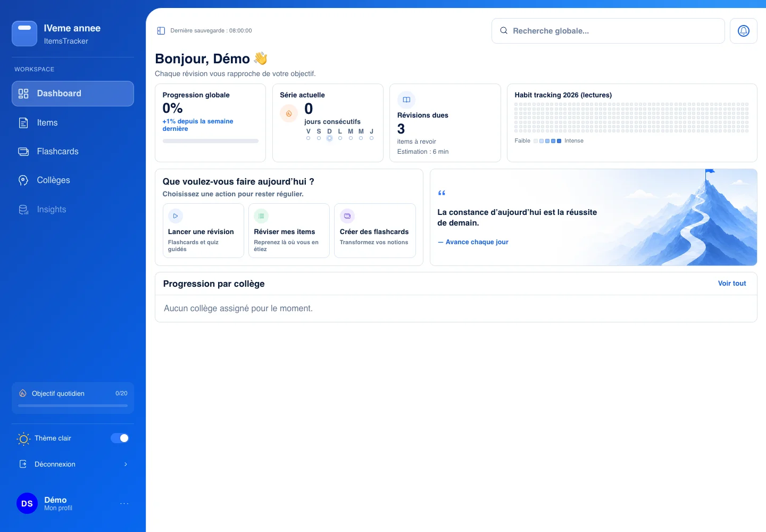Click the Mon profil text
766x532 pixels.
click(x=58, y=508)
